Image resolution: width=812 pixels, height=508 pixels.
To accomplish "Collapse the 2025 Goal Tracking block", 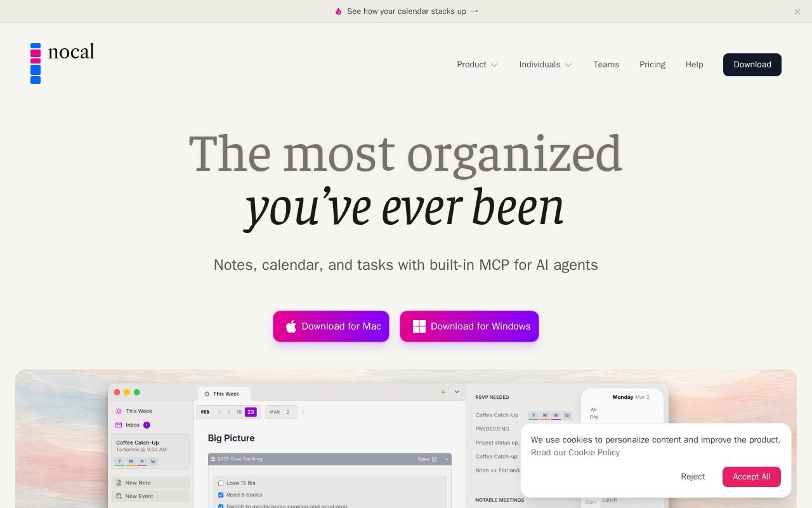I will click(447, 459).
